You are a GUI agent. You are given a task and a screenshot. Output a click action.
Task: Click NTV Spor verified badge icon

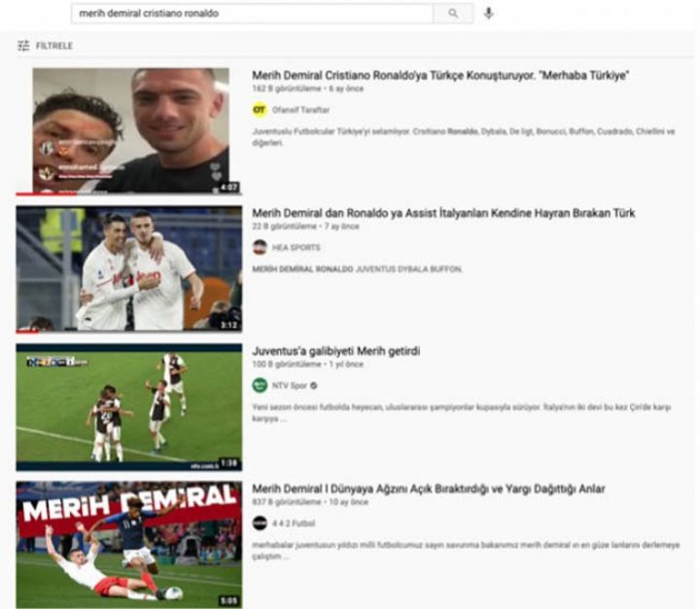(313, 385)
